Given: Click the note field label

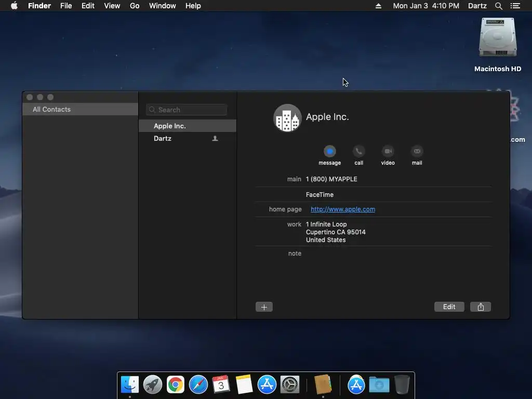Looking at the screenshot, I should tap(295, 254).
